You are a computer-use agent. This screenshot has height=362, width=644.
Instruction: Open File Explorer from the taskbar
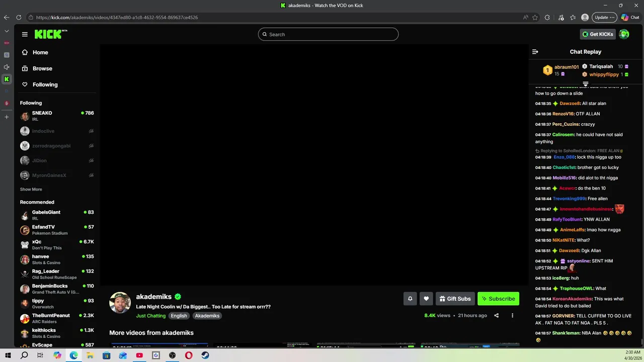point(90,355)
